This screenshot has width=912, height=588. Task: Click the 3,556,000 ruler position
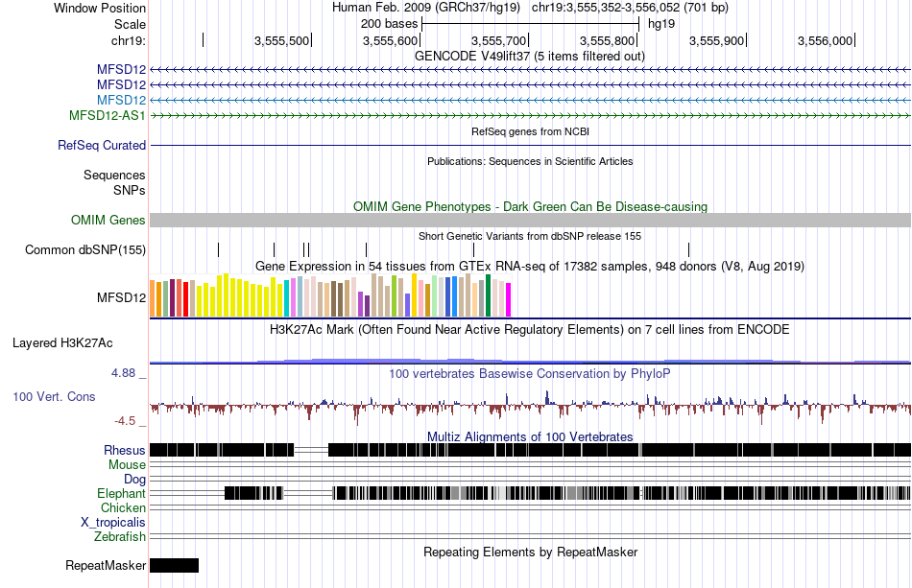pos(825,40)
